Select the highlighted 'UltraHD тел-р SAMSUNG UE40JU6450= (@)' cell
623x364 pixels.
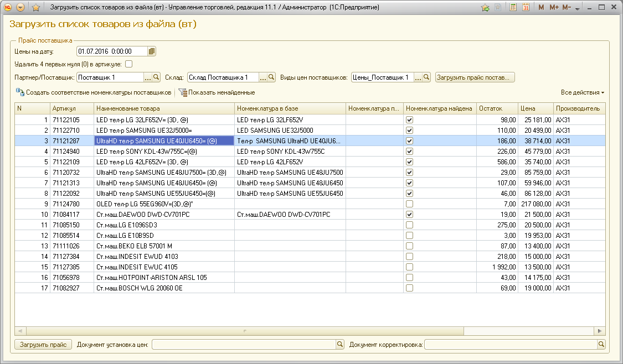(x=164, y=141)
